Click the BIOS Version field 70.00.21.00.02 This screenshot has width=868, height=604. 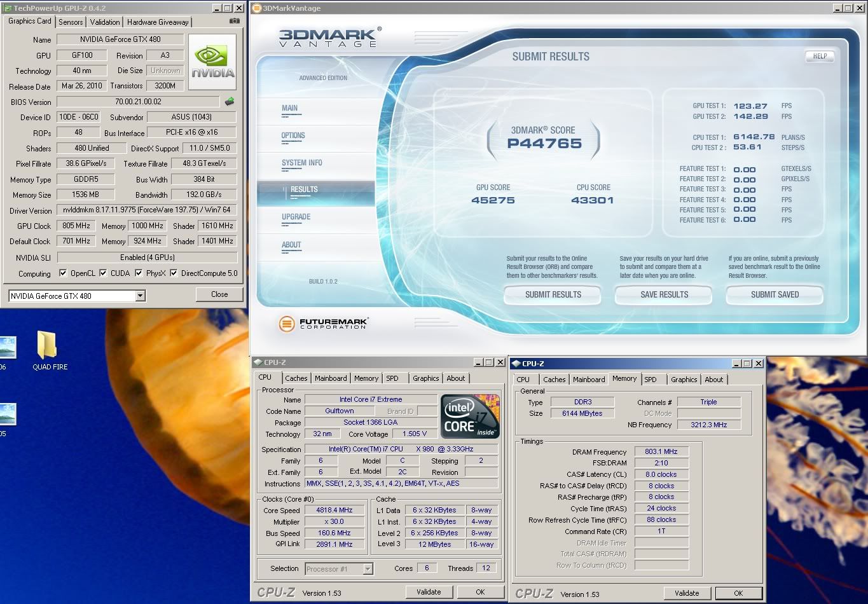[x=138, y=102]
